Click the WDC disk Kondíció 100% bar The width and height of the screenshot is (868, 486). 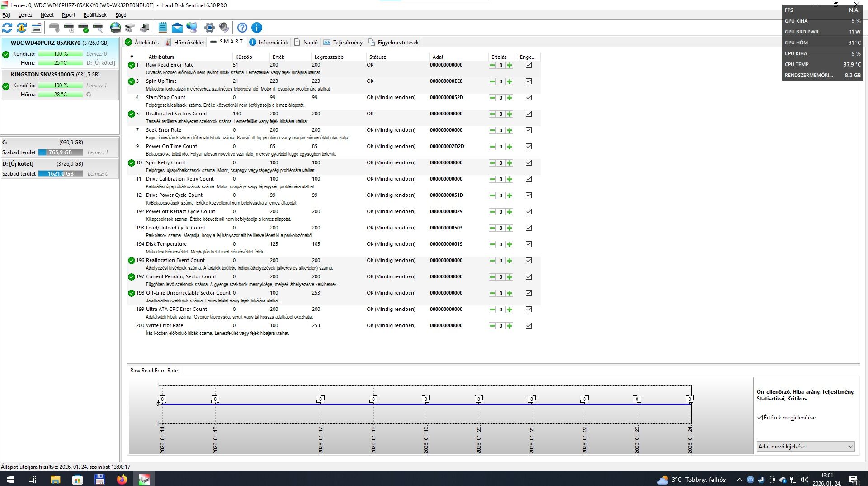(61, 54)
